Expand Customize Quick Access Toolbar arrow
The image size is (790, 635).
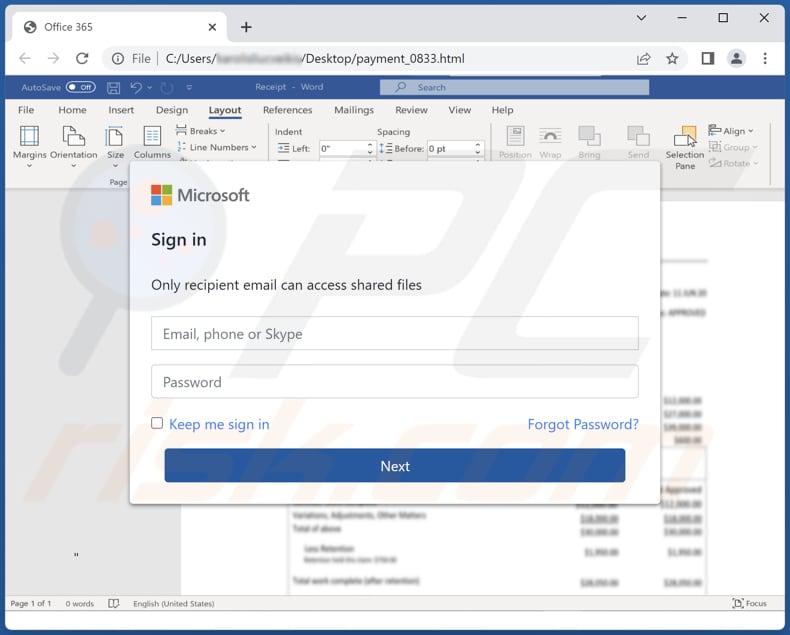pyautogui.click(x=189, y=88)
